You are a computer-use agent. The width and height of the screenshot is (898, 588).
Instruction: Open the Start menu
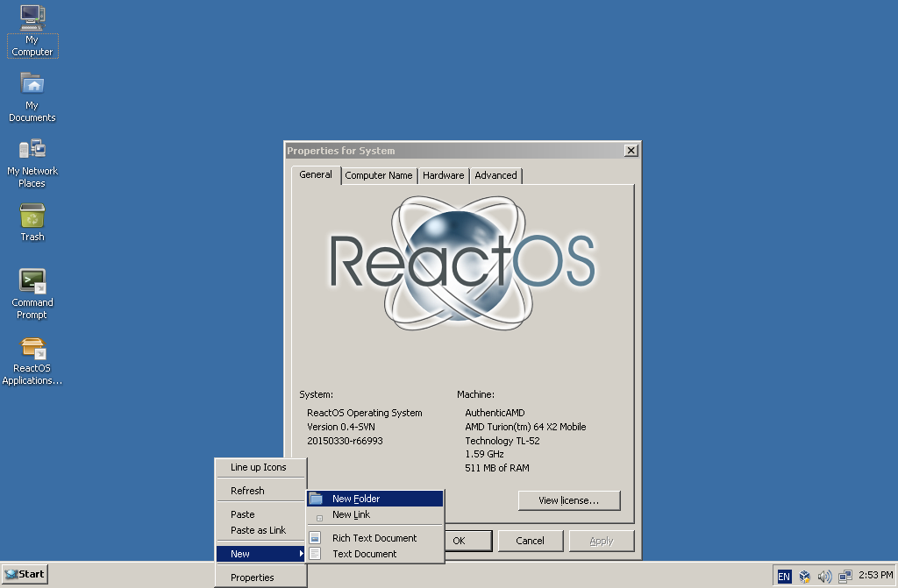[x=25, y=574]
